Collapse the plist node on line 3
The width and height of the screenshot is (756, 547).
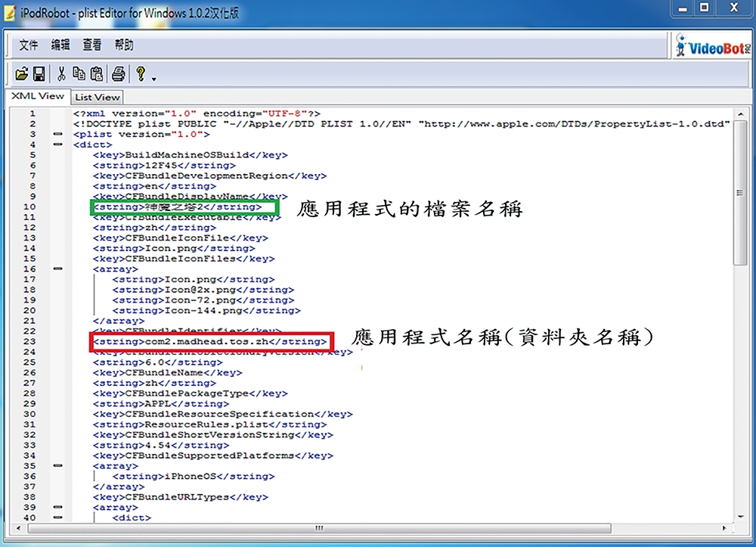click(58, 134)
